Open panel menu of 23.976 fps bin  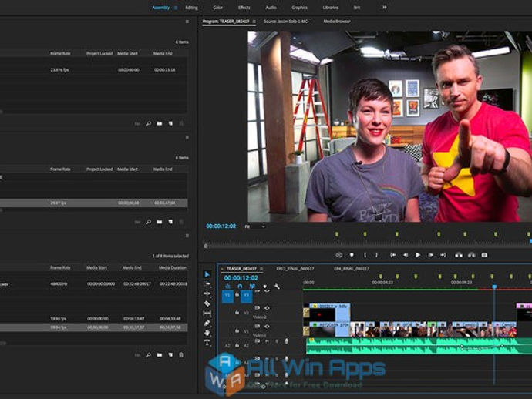tap(187, 22)
